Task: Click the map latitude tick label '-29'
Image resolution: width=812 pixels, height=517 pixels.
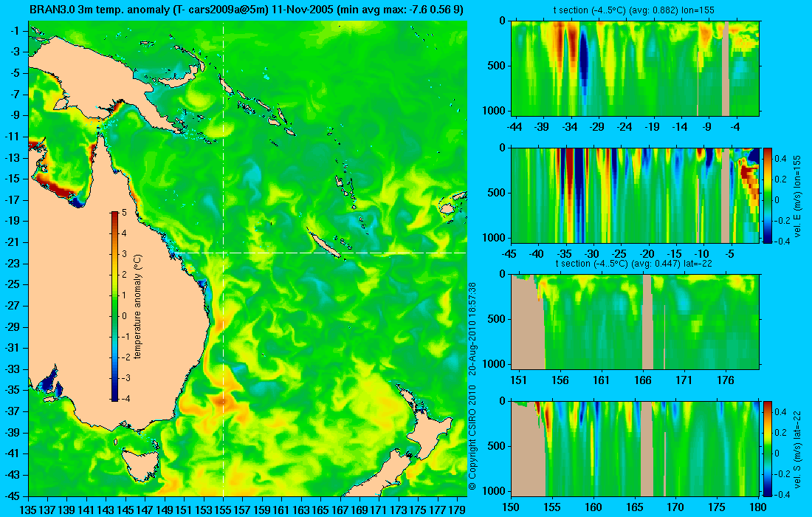Action: pos(12,327)
